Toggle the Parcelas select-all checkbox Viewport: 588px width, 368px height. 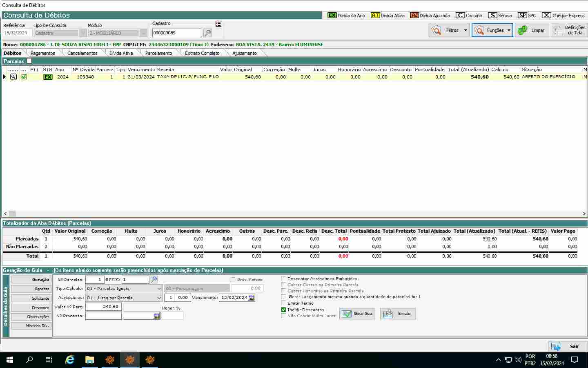point(29,61)
